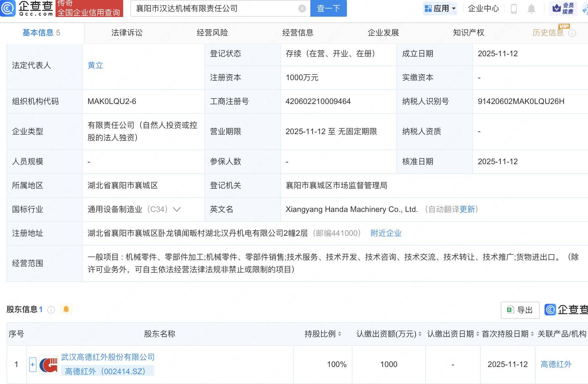Open the 附近企业 link next to the address
Viewport: 588px width, 384px height.
point(386,233)
